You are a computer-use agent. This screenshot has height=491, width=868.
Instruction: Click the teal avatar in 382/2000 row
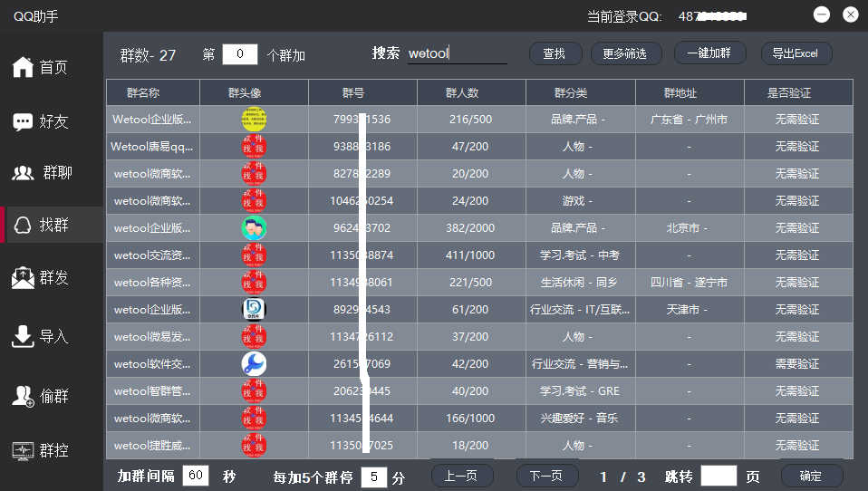(x=254, y=227)
